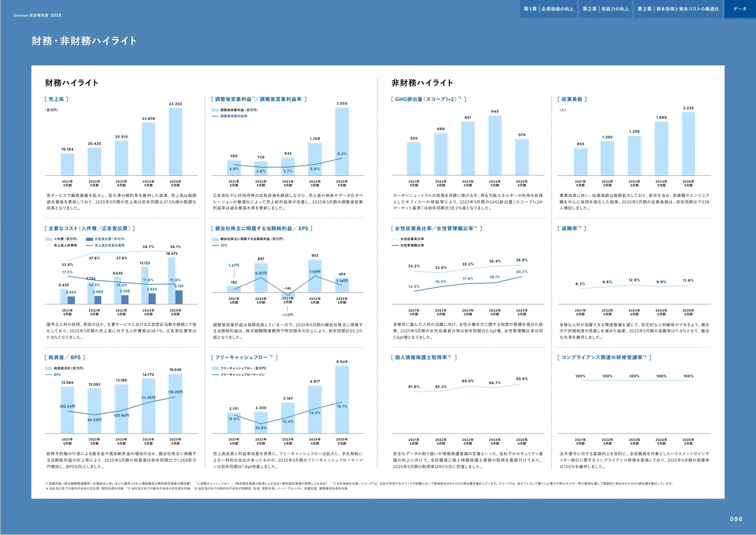The width and height of the screenshot is (756, 535).
Task: Click the BPS line legend marker
Action: pyautogui.click(x=48, y=375)
